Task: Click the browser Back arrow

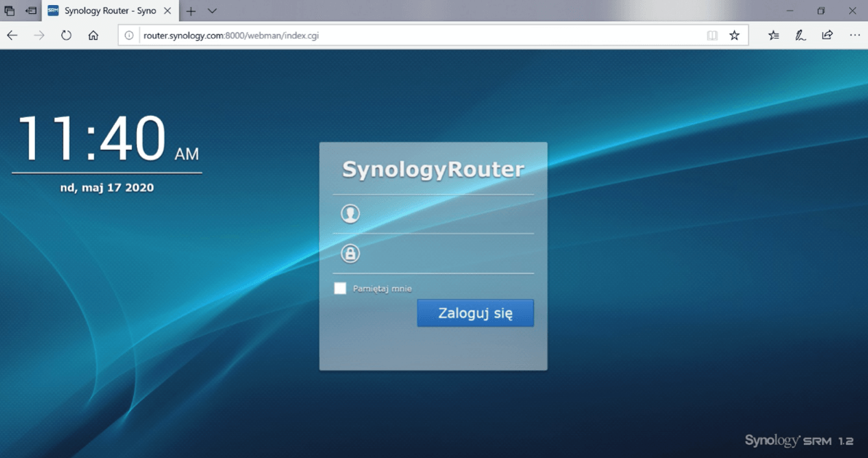Action: point(12,35)
